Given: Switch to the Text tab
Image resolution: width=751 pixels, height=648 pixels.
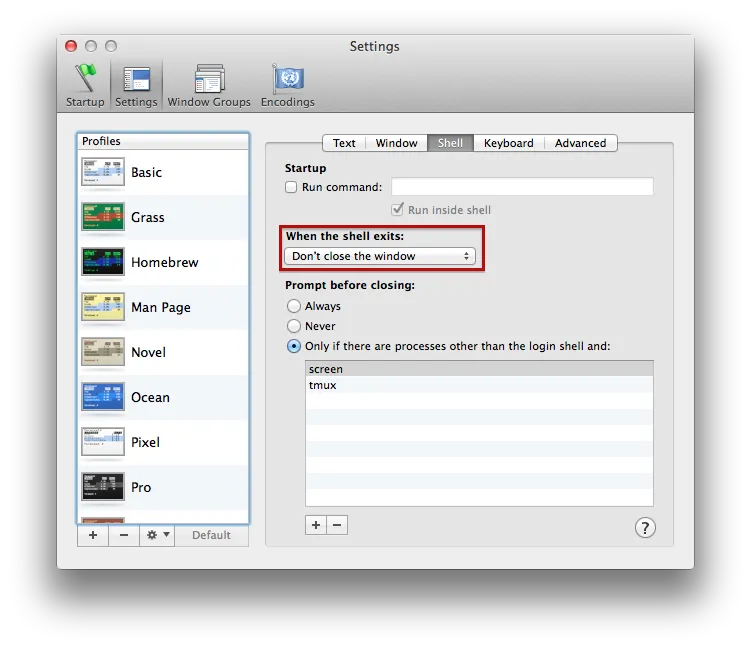Looking at the screenshot, I should 344,143.
